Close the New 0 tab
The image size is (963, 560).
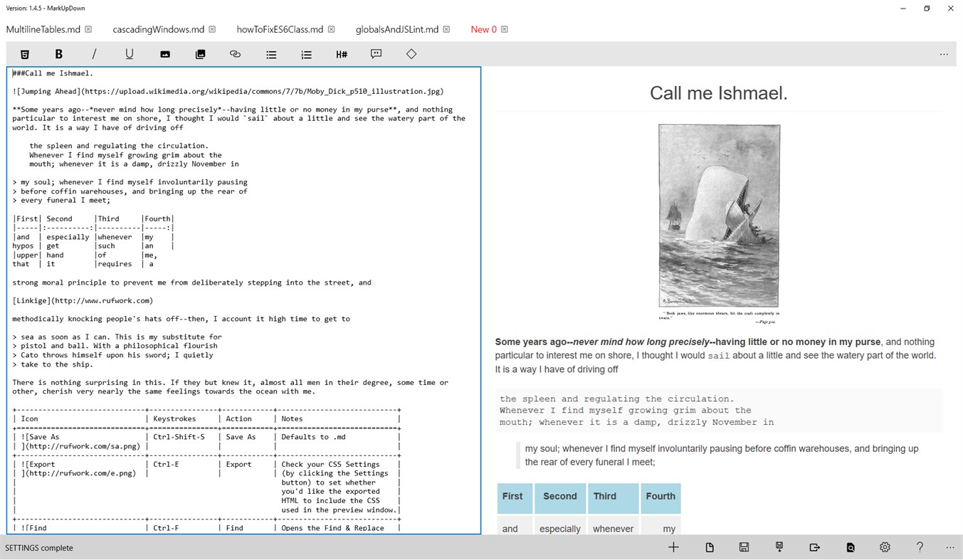tap(505, 29)
